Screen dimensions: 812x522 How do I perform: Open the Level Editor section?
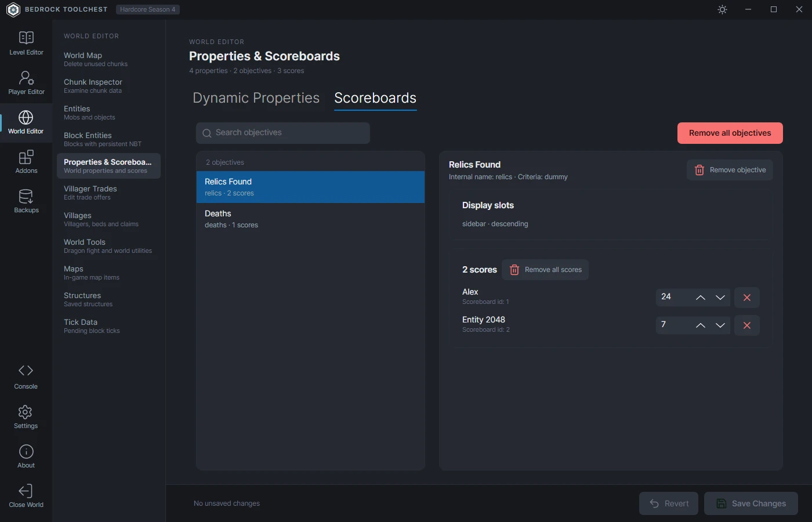coord(26,43)
